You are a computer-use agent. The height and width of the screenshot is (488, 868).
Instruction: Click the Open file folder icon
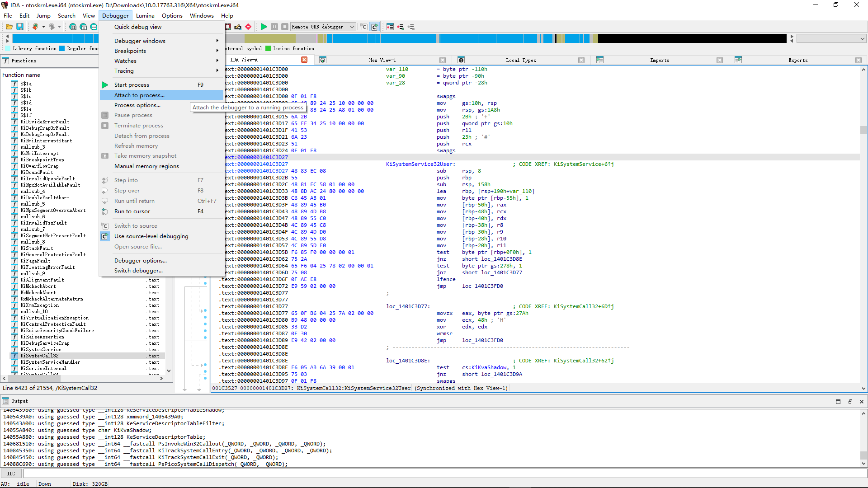pos(9,27)
